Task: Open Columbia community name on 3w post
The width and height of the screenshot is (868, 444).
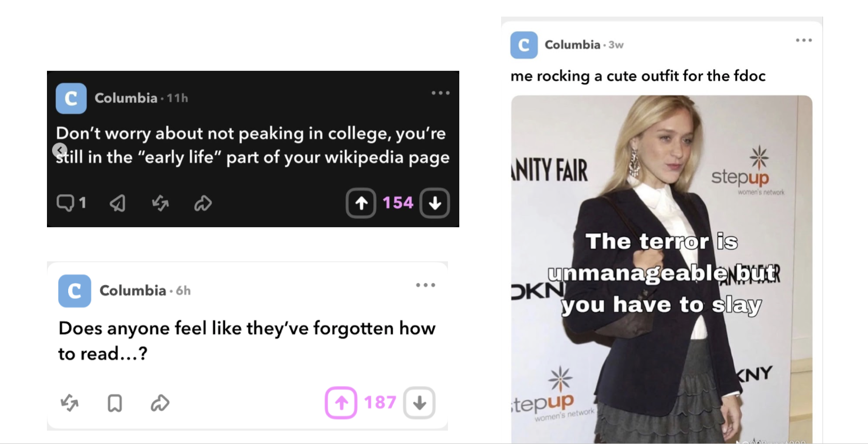Action: point(572,45)
